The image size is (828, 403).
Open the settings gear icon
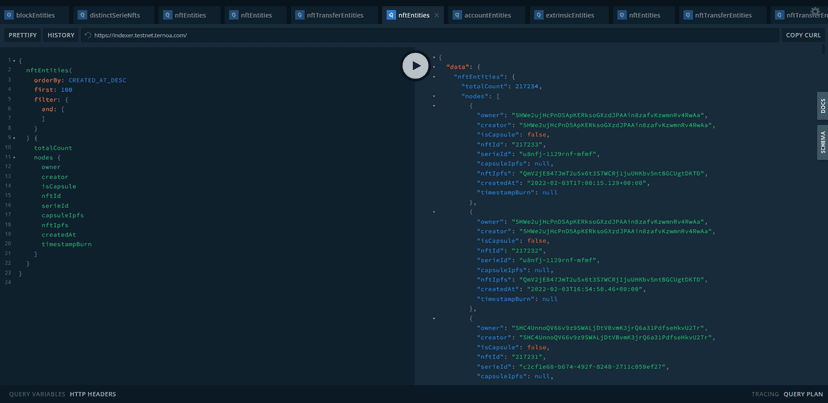pos(815,11)
